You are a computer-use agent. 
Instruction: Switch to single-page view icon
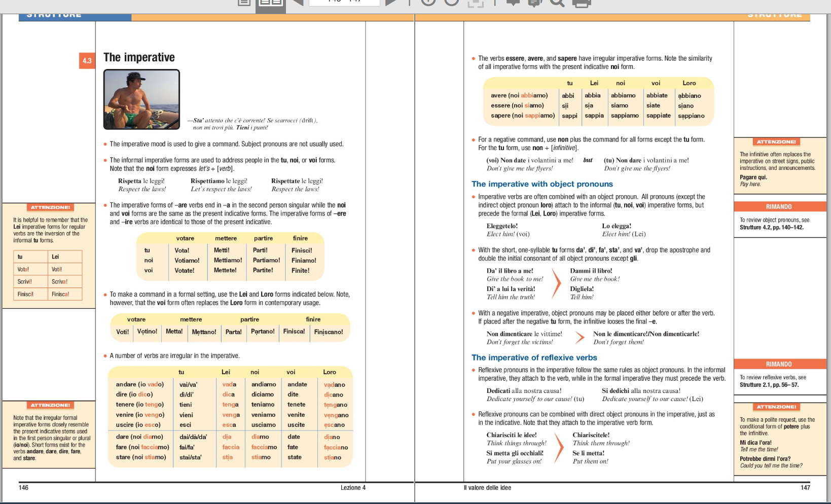coord(244,3)
